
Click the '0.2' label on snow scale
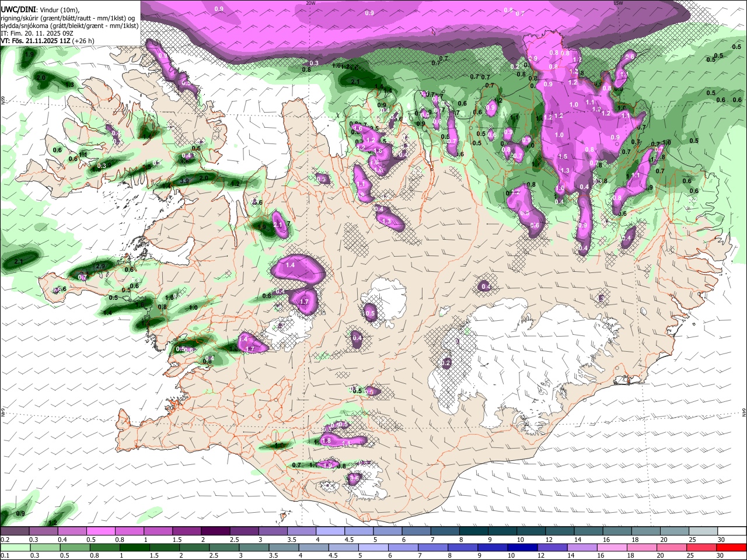(x=5, y=540)
